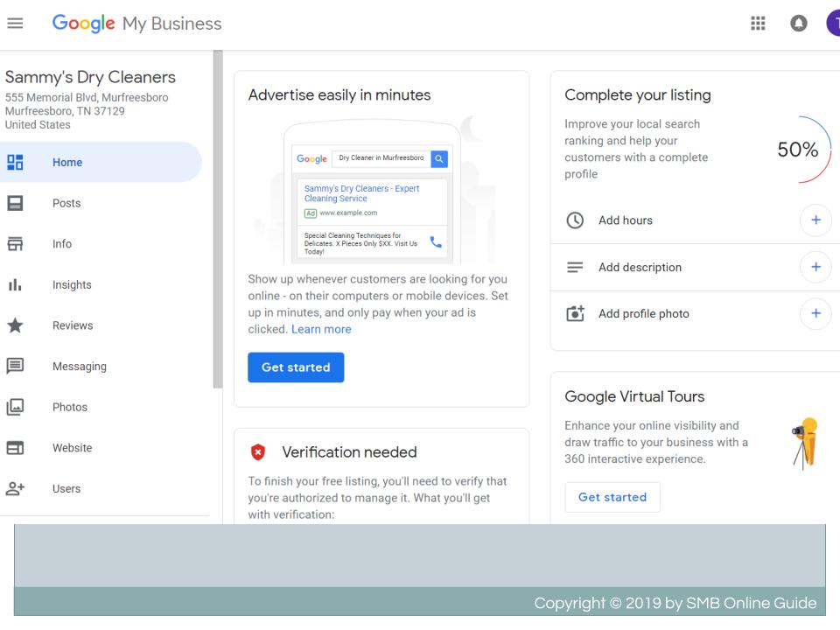Screen dimensions: 840x630
Task: Go to the Website sidebar item
Action: [x=72, y=448]
